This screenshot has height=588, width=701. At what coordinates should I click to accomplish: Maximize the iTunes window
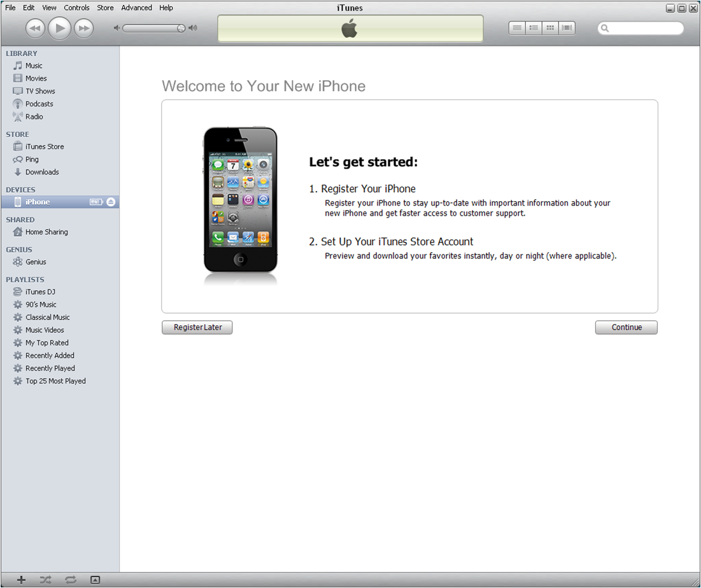(682, 8)
